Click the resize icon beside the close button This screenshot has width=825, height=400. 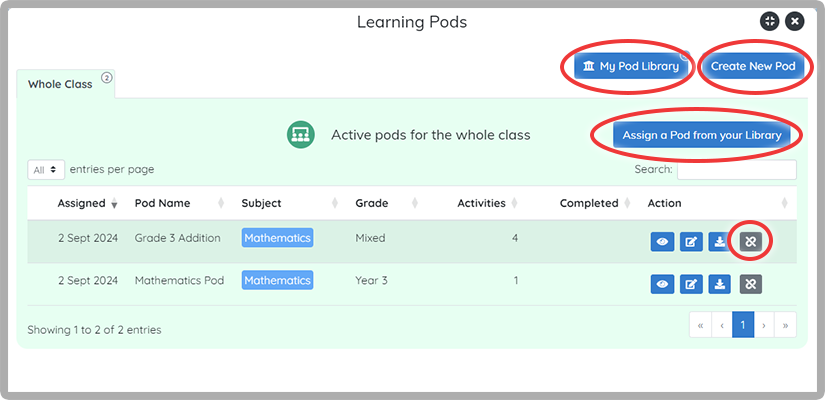pos(768,21)
